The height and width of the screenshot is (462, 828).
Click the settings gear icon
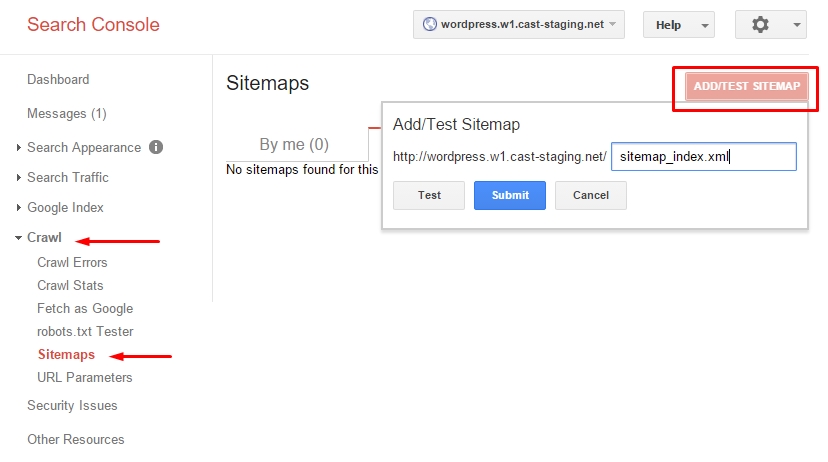(x=760, y=25)
